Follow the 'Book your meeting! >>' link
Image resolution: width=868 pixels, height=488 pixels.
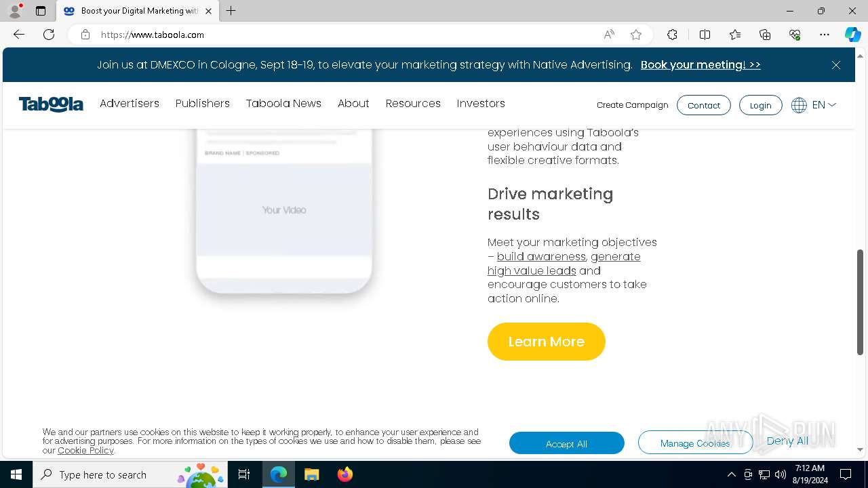coord(701,65)
